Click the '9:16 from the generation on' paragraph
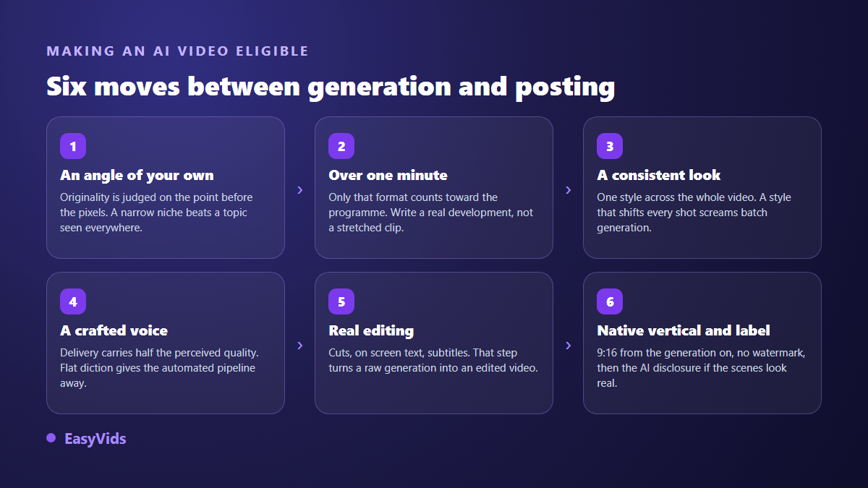 click(x=701, y=368)
